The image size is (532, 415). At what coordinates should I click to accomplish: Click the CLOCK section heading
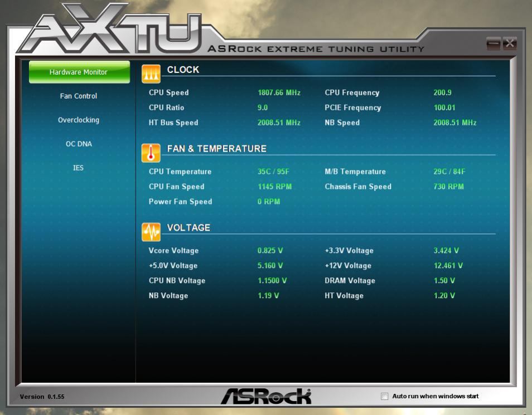(x=183, y=70)
